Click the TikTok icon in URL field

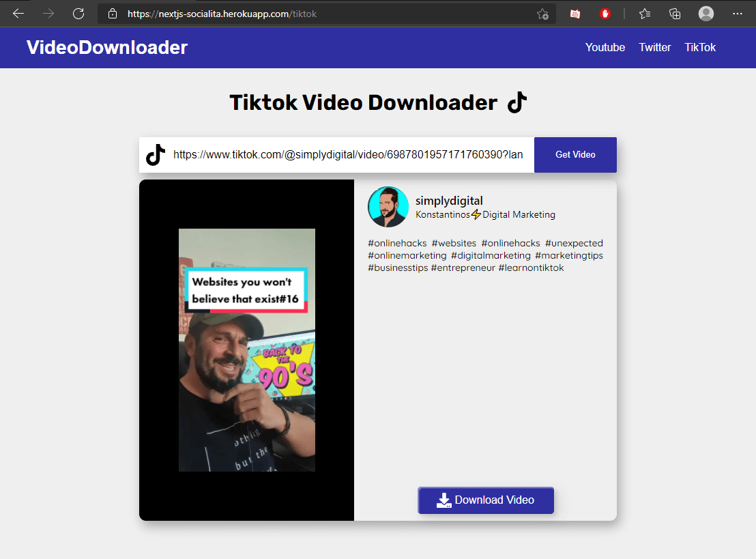pos(156,155)
